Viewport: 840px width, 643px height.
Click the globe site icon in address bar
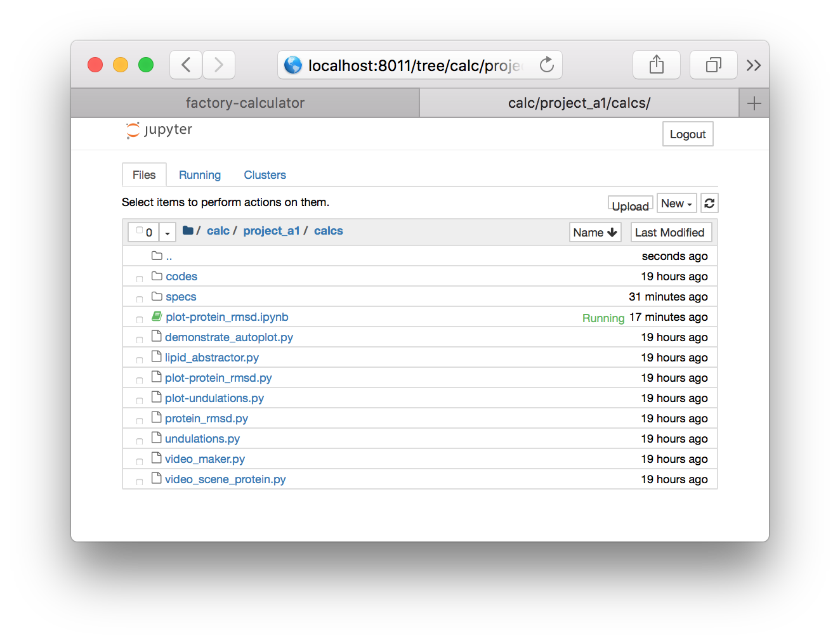[293, 65]
